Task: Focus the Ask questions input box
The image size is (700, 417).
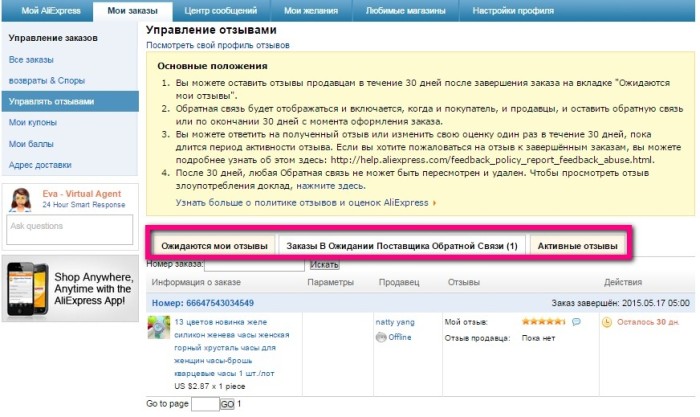Action: [70, 229]
